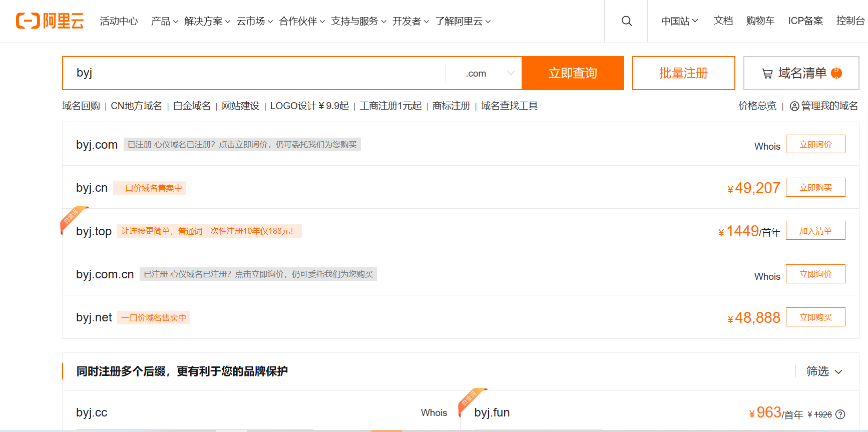Click the domain search input field
Viewport: 868px width, 432px height.
coord(254,73)
